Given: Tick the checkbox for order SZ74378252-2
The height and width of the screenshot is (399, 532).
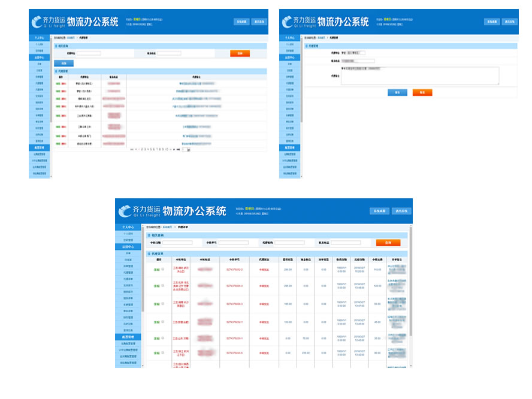Looking at the screenshot, I should point(162,269).
